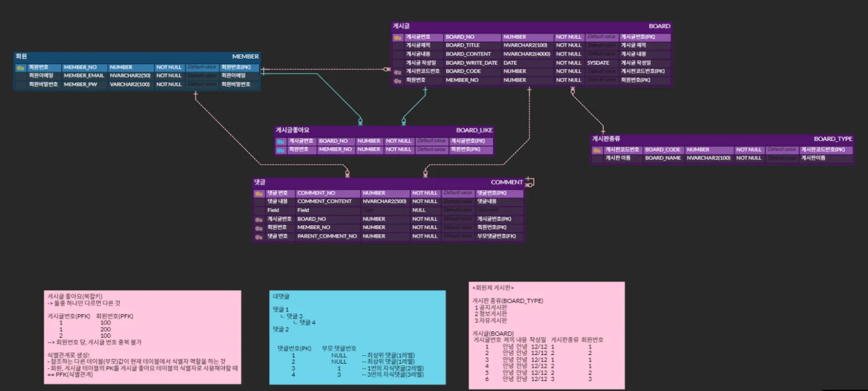Click the VARCHAR2(100) type of MEMBER_PW
This screenshot has height=391, width=868.
click(x=131, y=84)
